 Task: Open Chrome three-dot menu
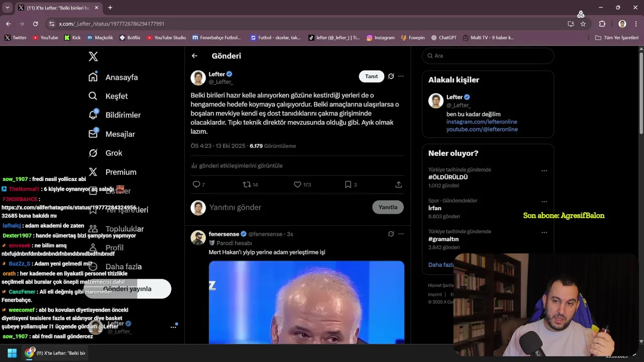[x=636, y=24]
